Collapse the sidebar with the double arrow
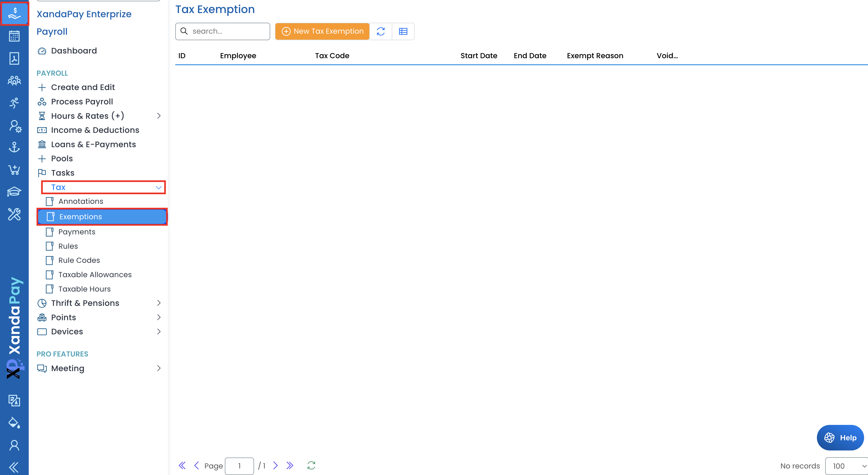Screen dimensions: 868x475 pos(14,467)
